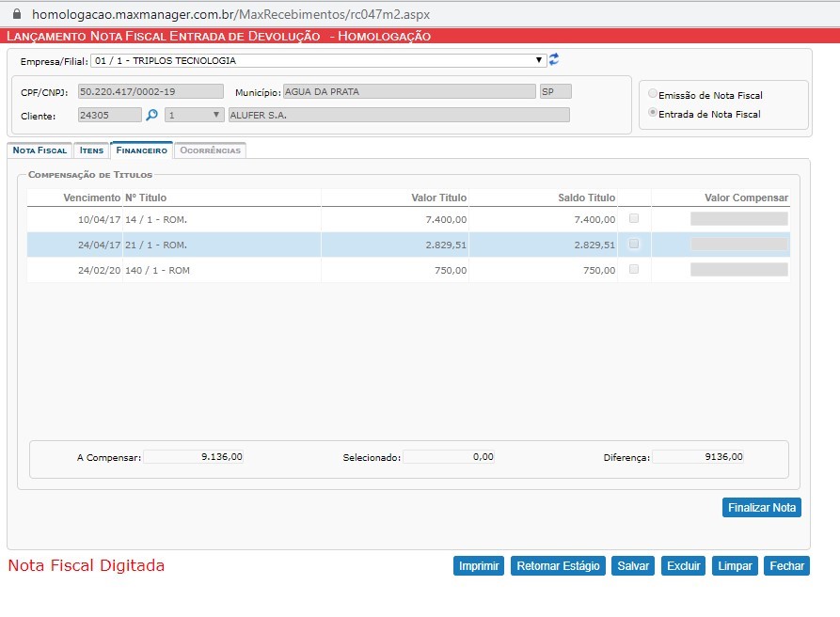840x617 pixels.
Task: Open the Empresa/Filial dropdown
Action: (x=319, y=60)
